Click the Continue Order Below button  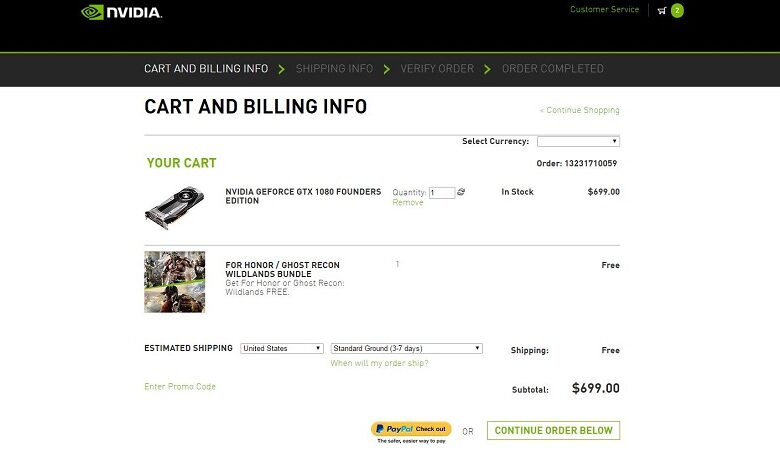[x=554, y=431]
